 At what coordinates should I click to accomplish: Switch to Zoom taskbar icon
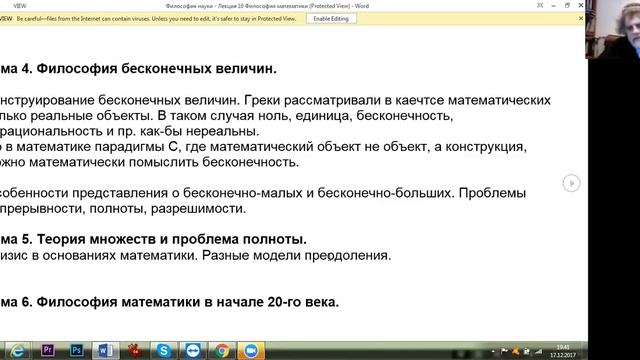point(251,351)
